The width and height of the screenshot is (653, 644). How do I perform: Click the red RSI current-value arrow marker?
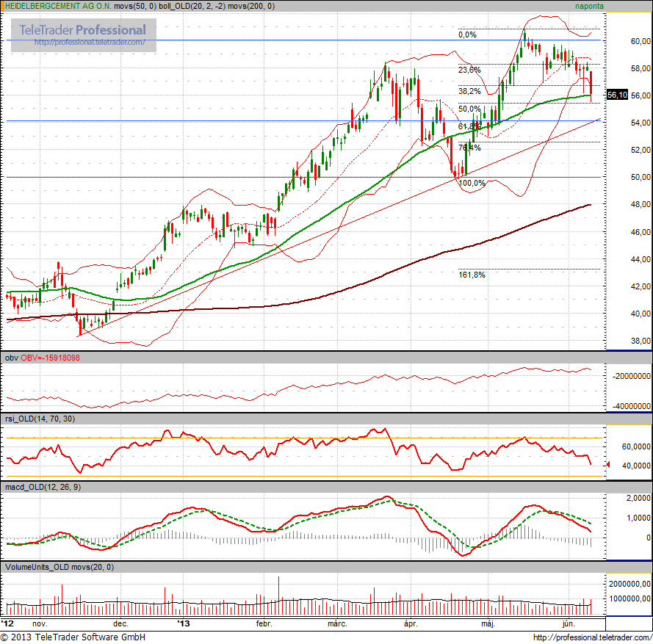pos(608,465)
